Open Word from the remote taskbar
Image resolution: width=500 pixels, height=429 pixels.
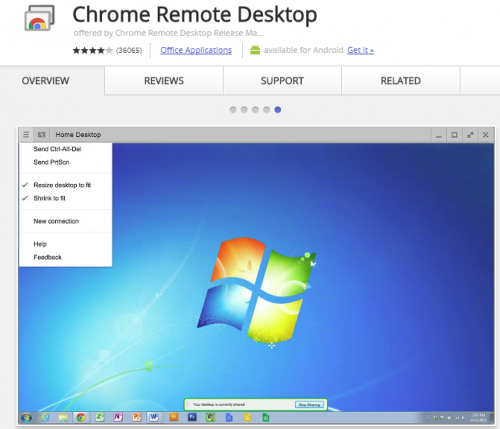point(154,417)
